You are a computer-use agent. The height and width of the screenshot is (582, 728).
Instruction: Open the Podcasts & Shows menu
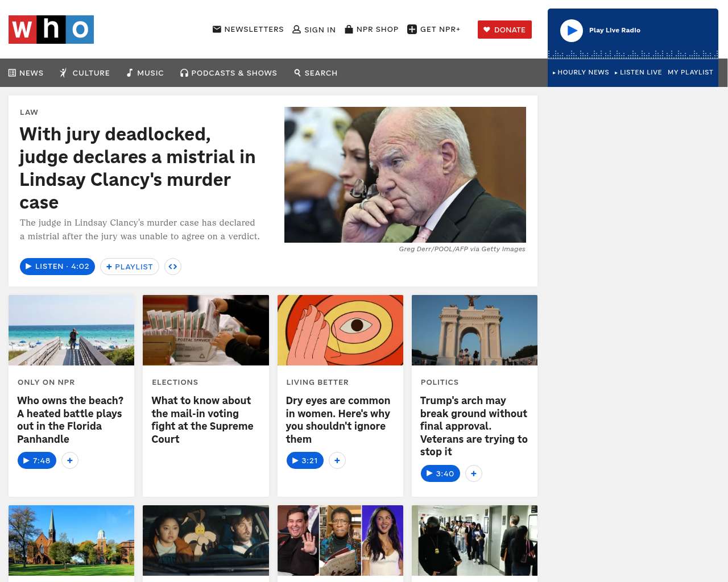(229, 73)
